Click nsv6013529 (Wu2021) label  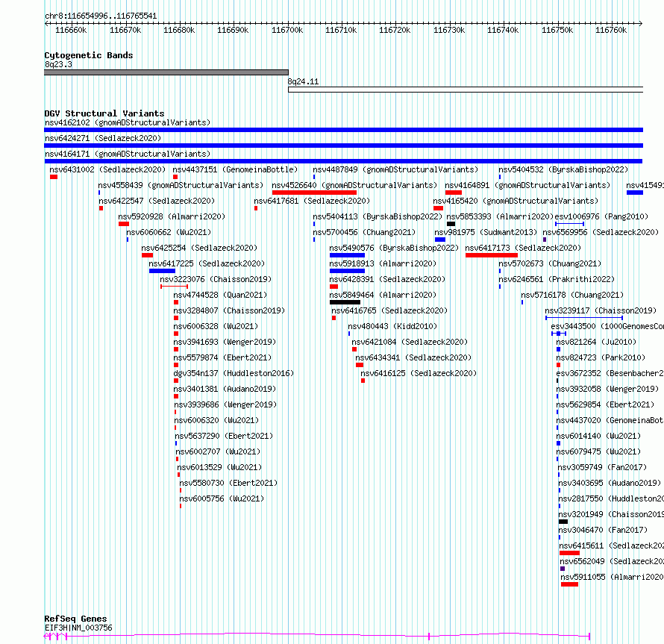219,467
